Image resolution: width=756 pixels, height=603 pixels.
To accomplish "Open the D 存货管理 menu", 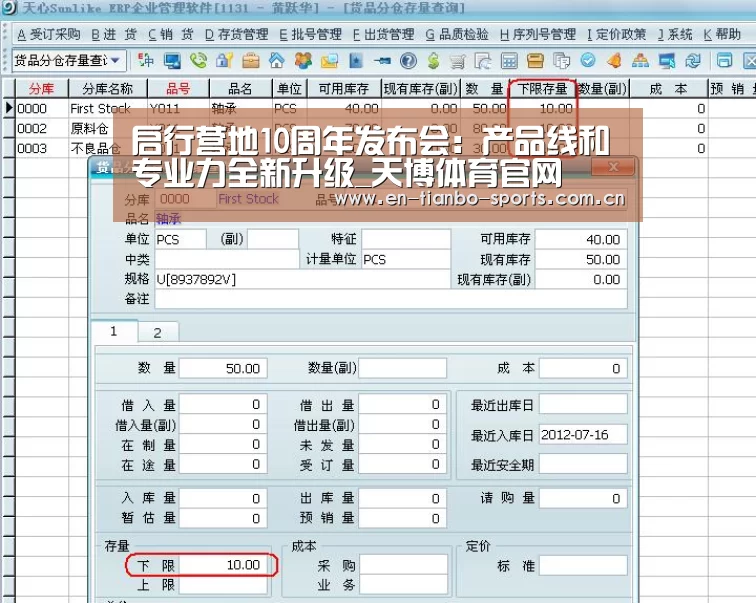I will tap(236, 34).
